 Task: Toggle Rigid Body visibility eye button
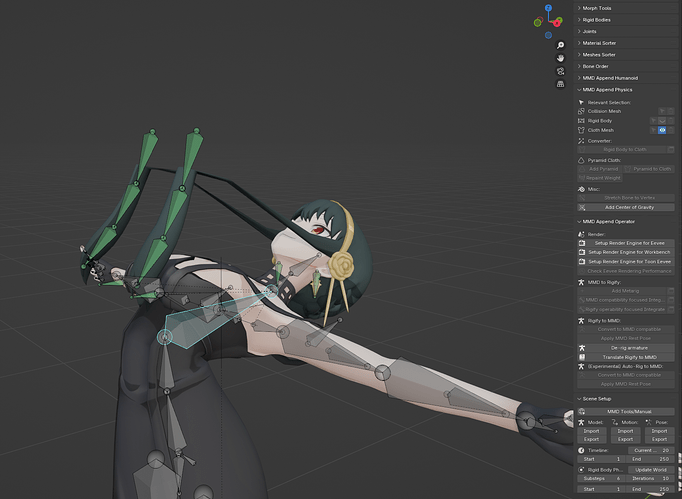coord(662,121)
